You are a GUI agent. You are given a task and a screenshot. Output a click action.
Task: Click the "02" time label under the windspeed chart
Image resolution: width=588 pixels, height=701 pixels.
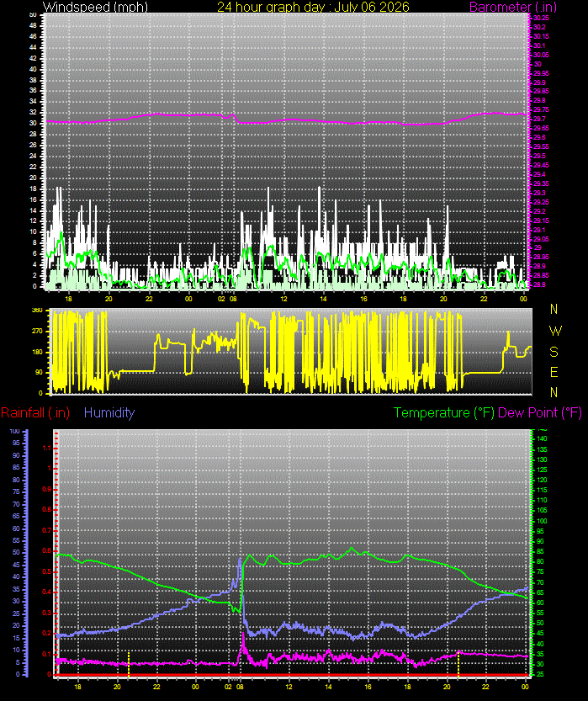coord(221,299)
